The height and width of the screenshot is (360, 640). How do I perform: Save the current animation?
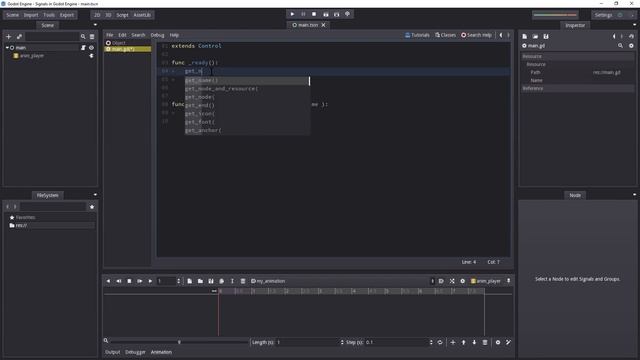211,281
